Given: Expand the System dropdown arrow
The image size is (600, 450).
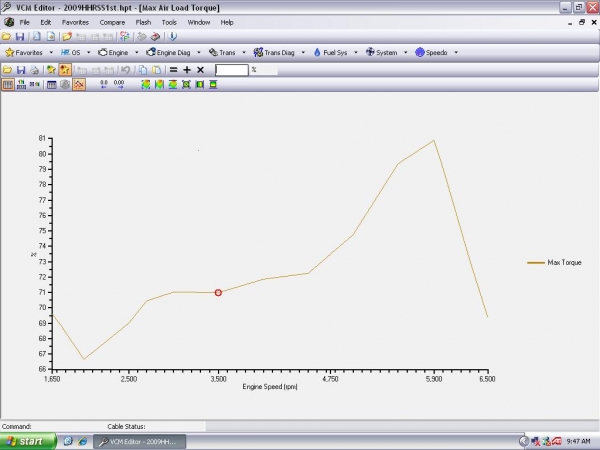Looking at the screenshot, I should [x=405, y=52].
